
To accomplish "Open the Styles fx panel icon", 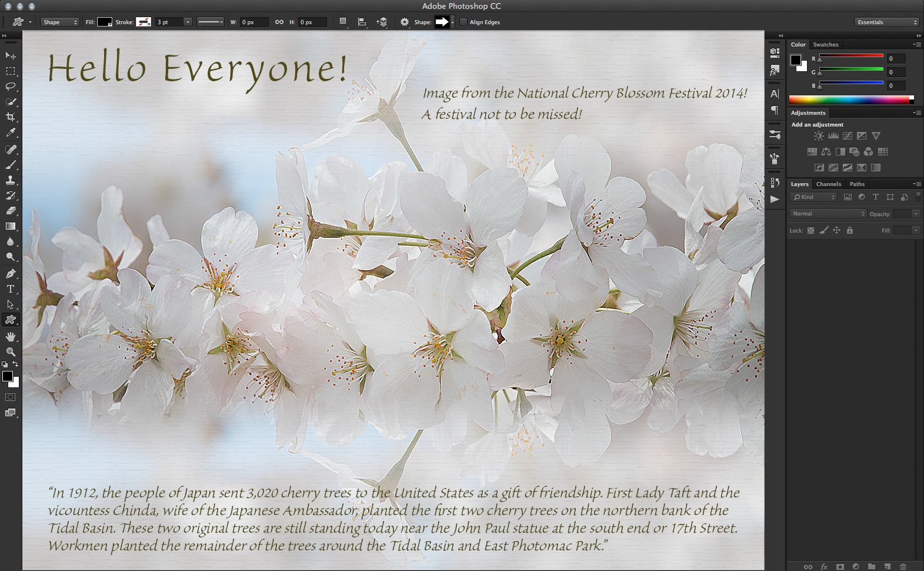I will [x=775, y=71].
